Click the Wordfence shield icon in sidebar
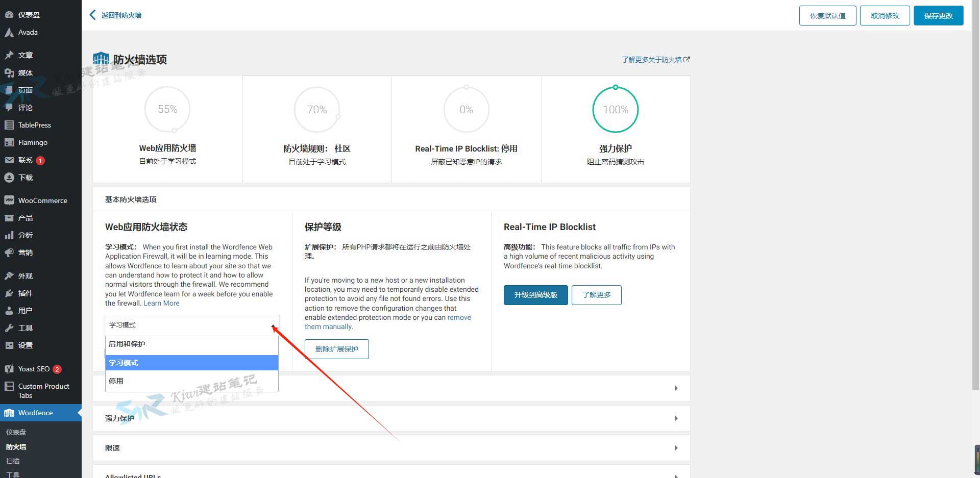Screen dimensions: 980x478 (9, 413)
